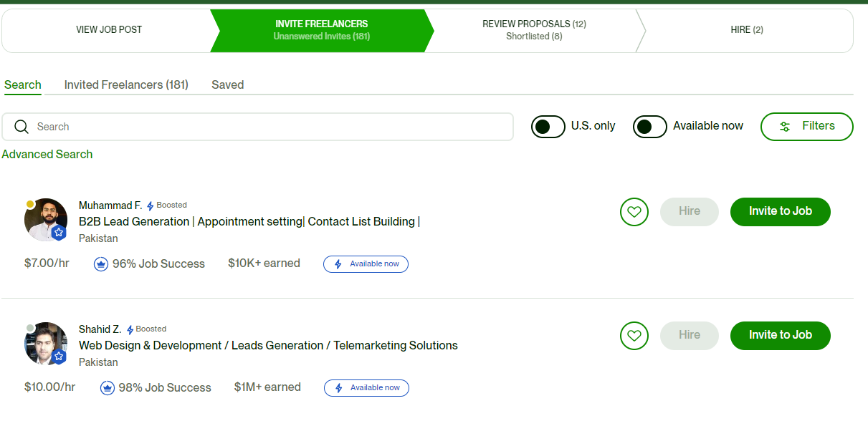Switch to Invited Freelancers (181) tab
This screenshot has height=421, width=868.
click(x=126, y=84)
